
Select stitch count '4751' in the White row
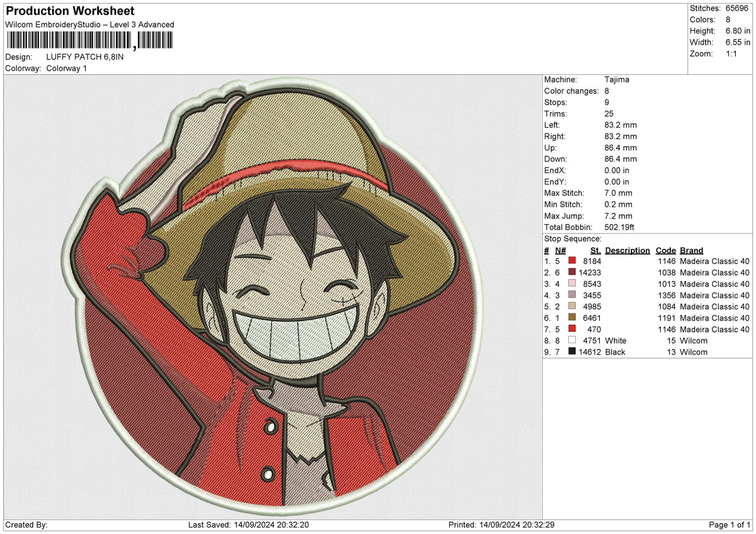tap(592, 341)
